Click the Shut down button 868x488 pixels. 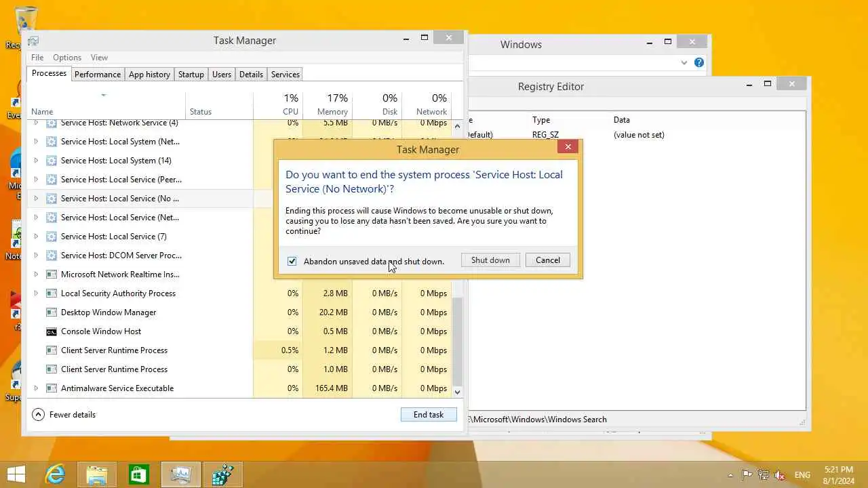490,260
